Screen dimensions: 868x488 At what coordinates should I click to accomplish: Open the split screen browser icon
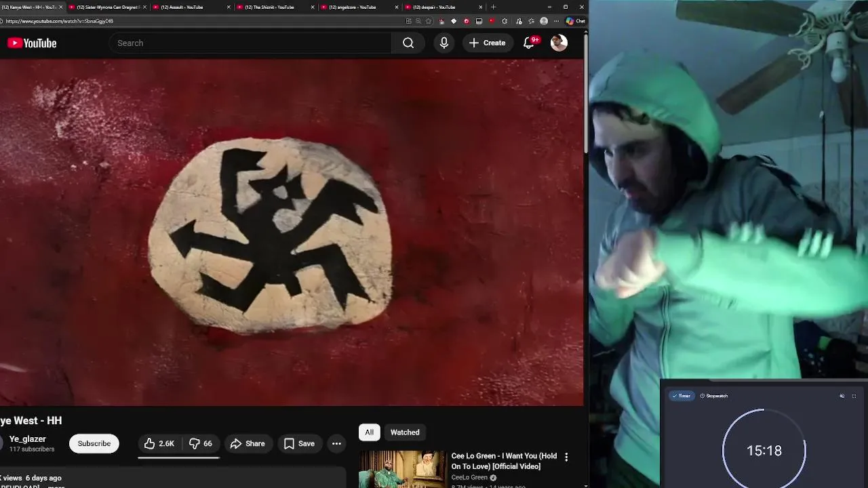[x=408, y=21]
